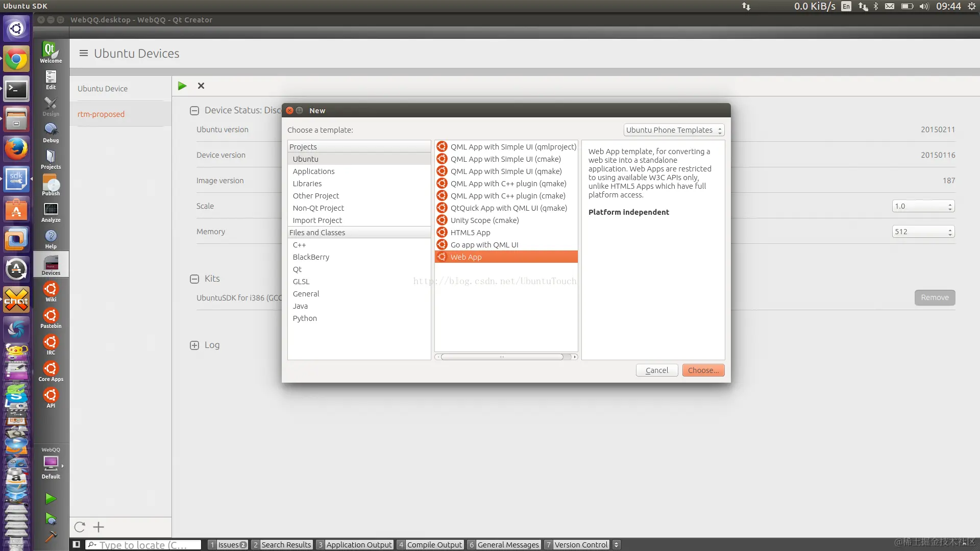Open the Welcome mode in Qt Creator

click(x=51, y=52)
